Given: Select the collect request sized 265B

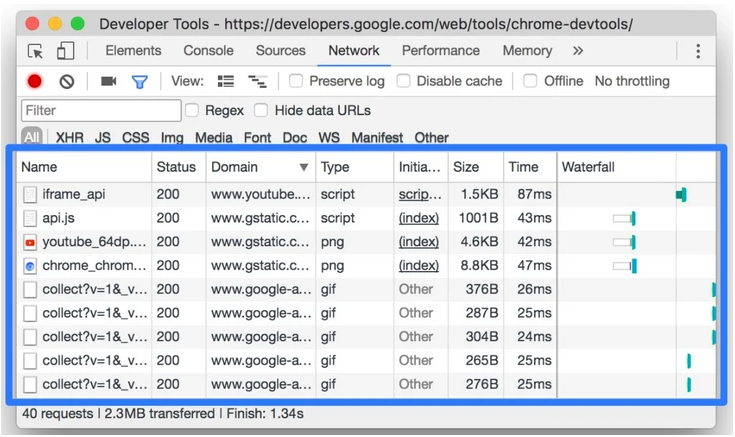Looking at the screenshot, I should coord(367,361).
